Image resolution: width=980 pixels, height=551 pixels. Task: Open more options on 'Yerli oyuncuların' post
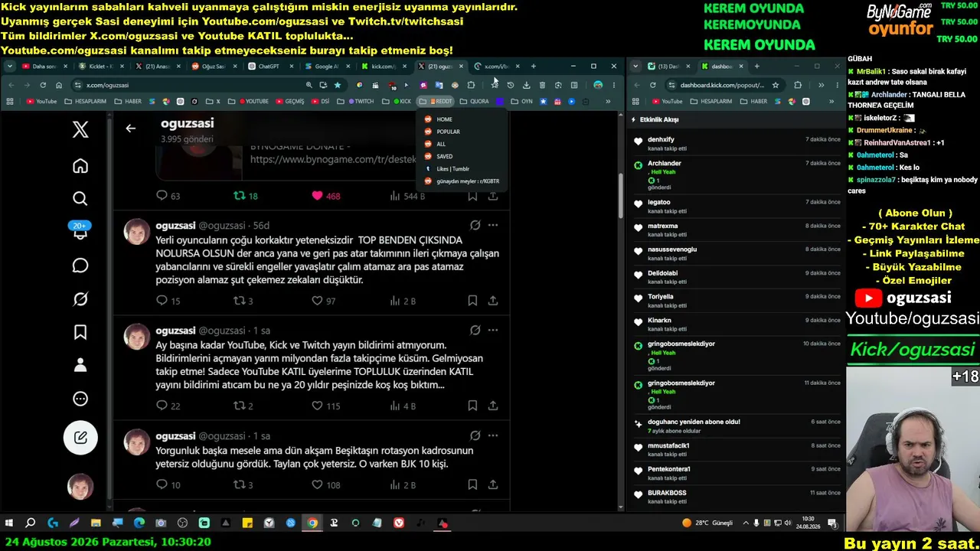[493, 225]
